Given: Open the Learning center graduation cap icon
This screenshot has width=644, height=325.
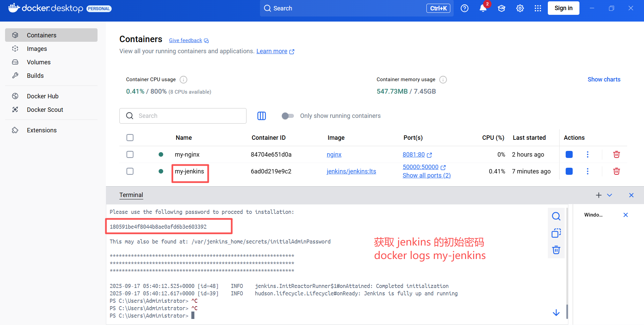Looking at the screenshot, I should coord(501,8).
